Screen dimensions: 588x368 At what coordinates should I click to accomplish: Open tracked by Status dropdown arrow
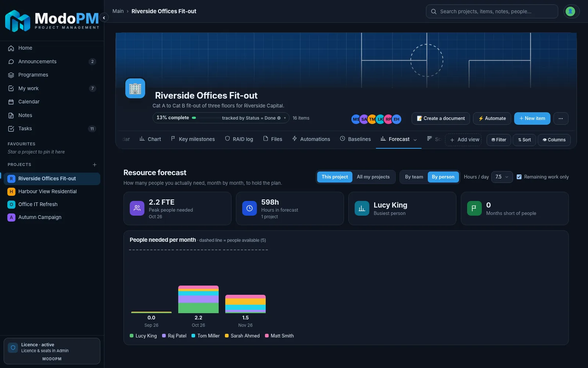click(285, 118)
